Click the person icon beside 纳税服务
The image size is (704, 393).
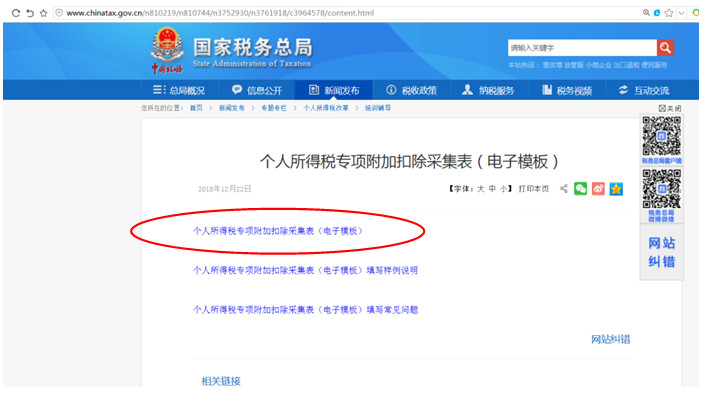(467, 90)
